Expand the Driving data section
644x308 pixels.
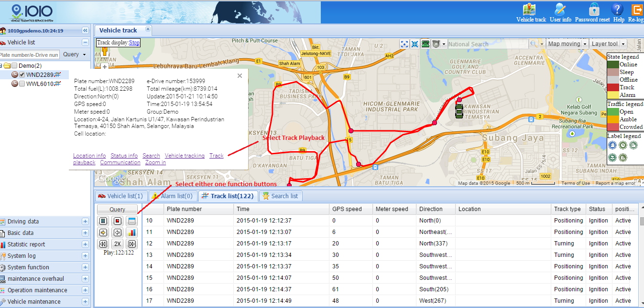point(85,222)
